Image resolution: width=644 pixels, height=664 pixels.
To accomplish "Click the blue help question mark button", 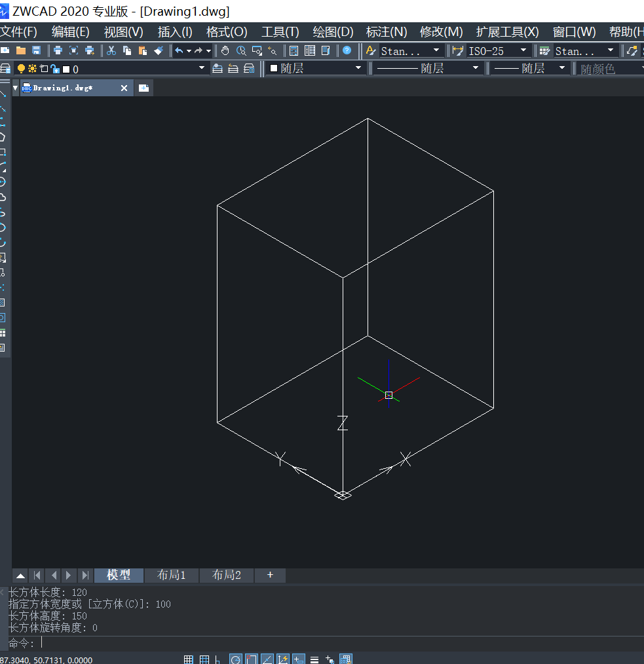I will click(x=347, y=50).
